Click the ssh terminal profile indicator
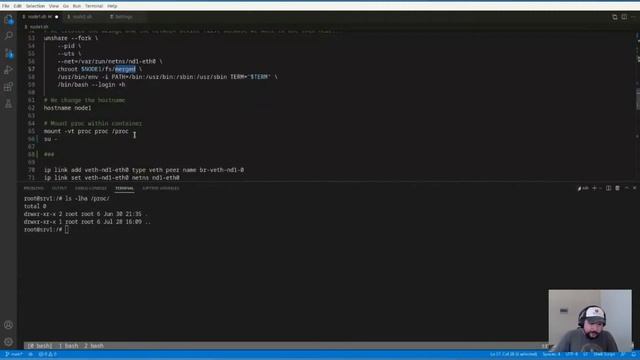This screenshot has height=360, width=640. [x=583, y=188]
